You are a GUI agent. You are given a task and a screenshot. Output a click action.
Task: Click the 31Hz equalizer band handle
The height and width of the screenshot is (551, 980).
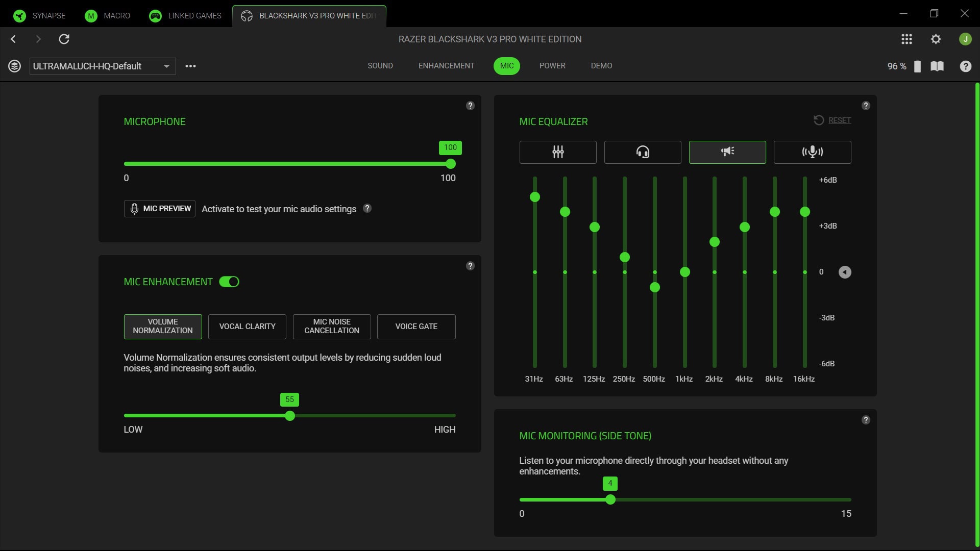point(535,197)
